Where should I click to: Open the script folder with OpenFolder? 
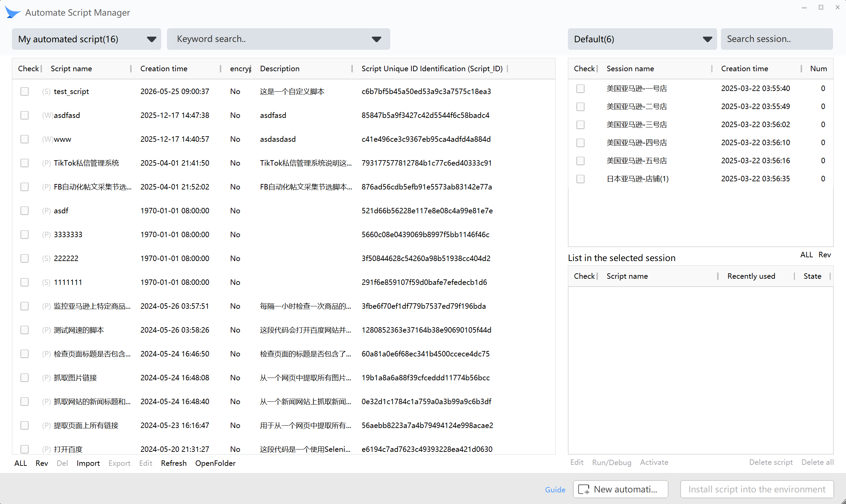coord(215,463)
